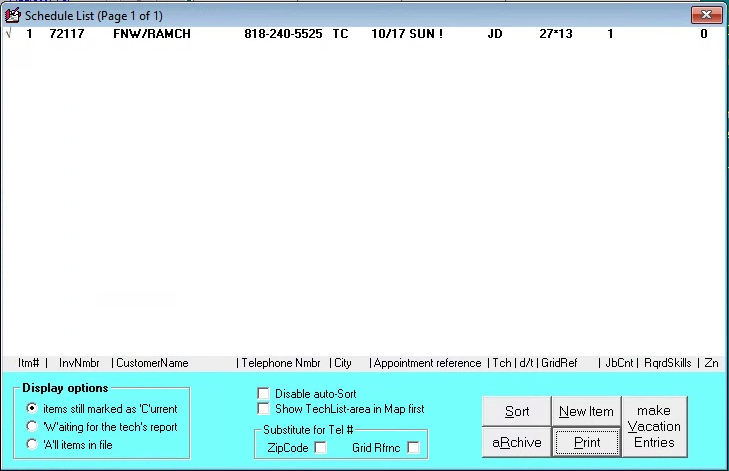Click the Sort button
Screen dimensions: 729x471
tap(517, 411)
